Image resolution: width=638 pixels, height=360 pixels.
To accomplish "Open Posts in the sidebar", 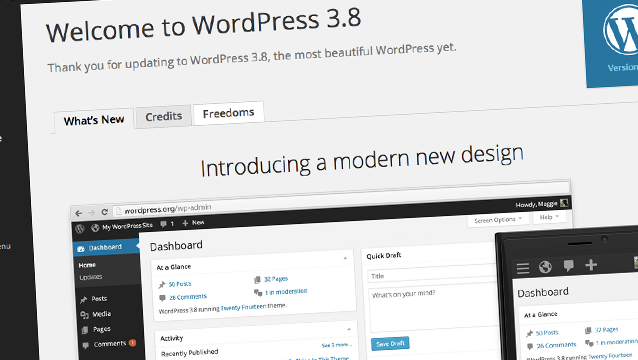I will [94, 299].
